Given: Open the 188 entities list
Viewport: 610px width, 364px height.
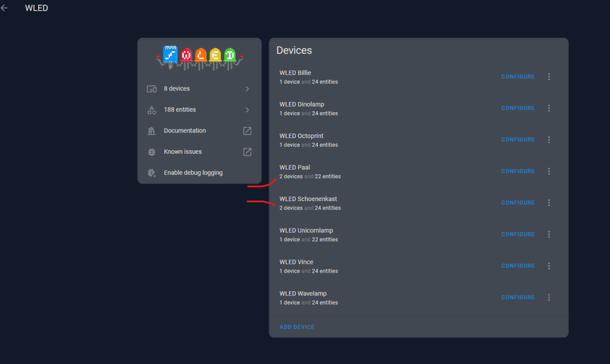Looking at the screenshot, I should [x=199, y=110].
